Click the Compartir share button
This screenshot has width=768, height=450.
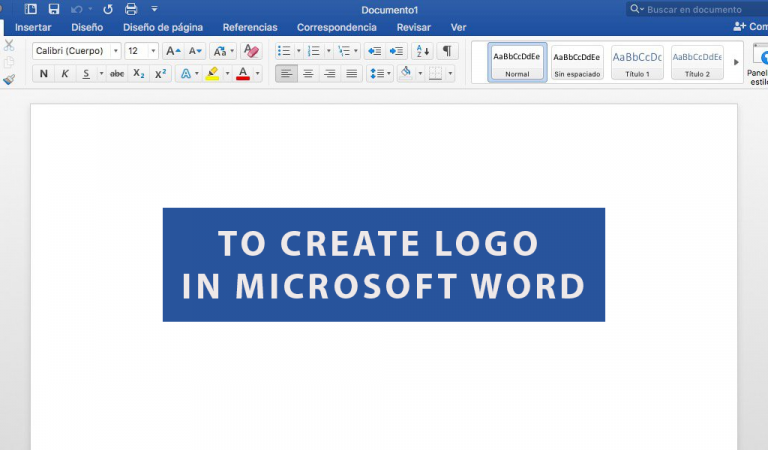[750, 27]
